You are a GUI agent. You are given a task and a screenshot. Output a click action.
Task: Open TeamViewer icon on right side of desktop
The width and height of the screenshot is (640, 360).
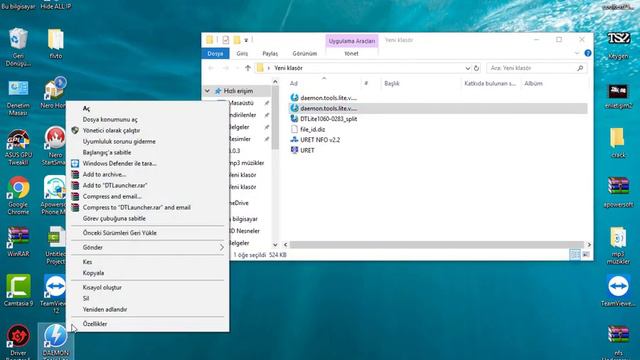coord(618,291)
